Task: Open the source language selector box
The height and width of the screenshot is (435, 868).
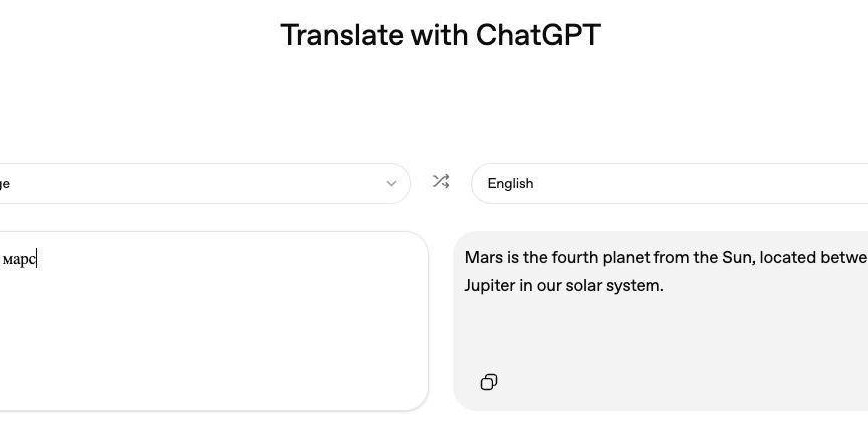Action: coord(200,184)
